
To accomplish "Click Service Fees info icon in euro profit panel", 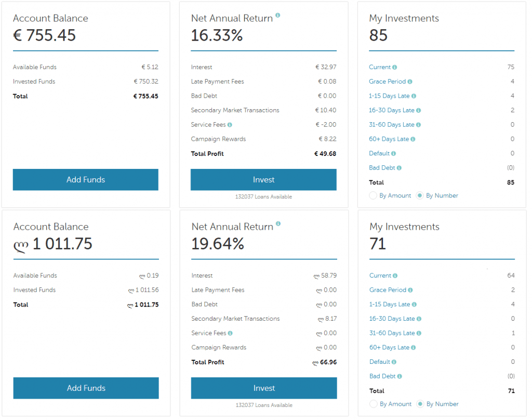I will coord(230,125).
